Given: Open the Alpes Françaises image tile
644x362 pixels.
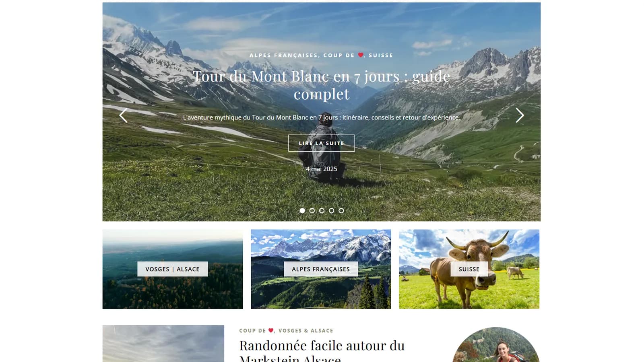Looking at the screenshot, I should tap(321, 269).
